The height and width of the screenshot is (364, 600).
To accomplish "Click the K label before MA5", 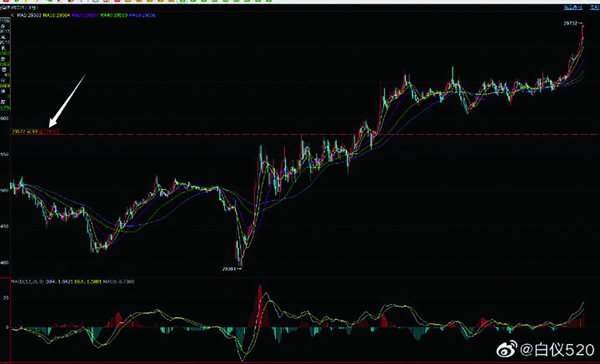I will click(13, 15).
